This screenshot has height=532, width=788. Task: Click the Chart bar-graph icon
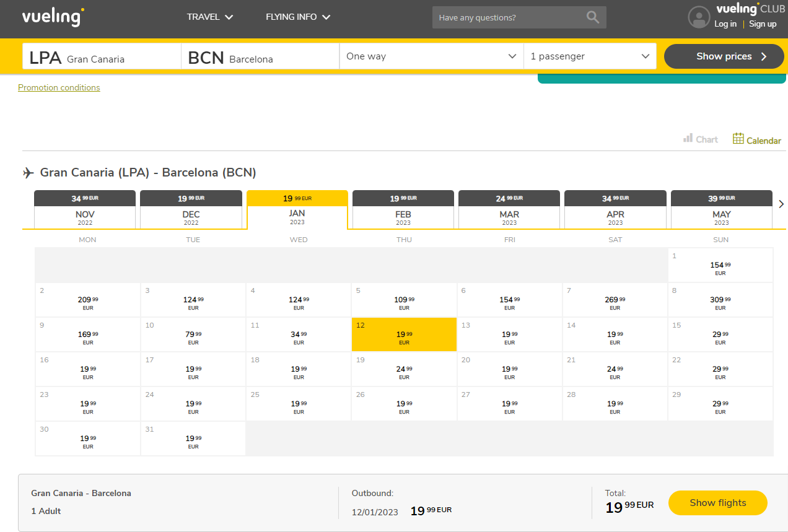[688, 138]
